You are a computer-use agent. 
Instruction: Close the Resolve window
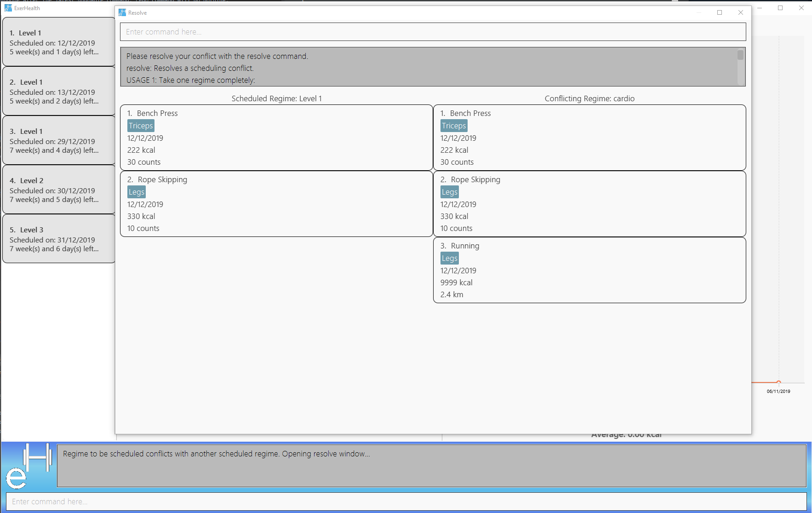coord(741,12)
